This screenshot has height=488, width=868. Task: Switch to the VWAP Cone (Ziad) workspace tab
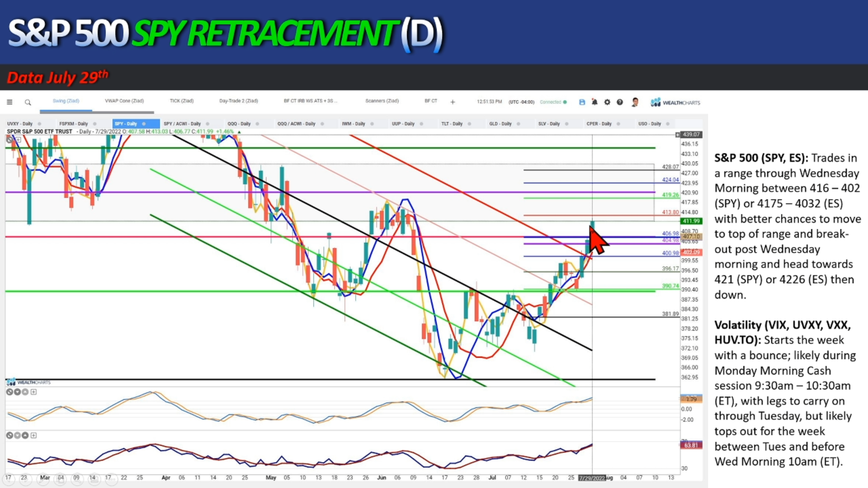click(124, 101)
